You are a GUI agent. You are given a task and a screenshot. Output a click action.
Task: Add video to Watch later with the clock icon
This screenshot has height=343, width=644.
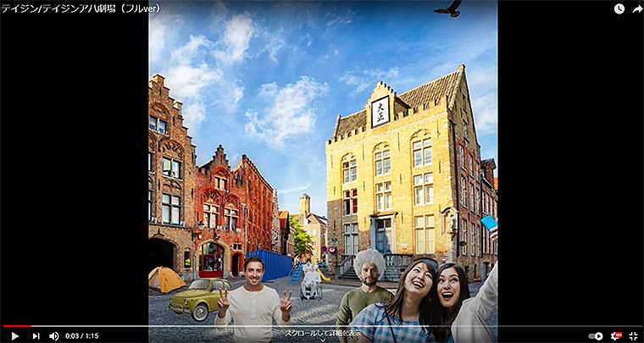click(619, 8)
